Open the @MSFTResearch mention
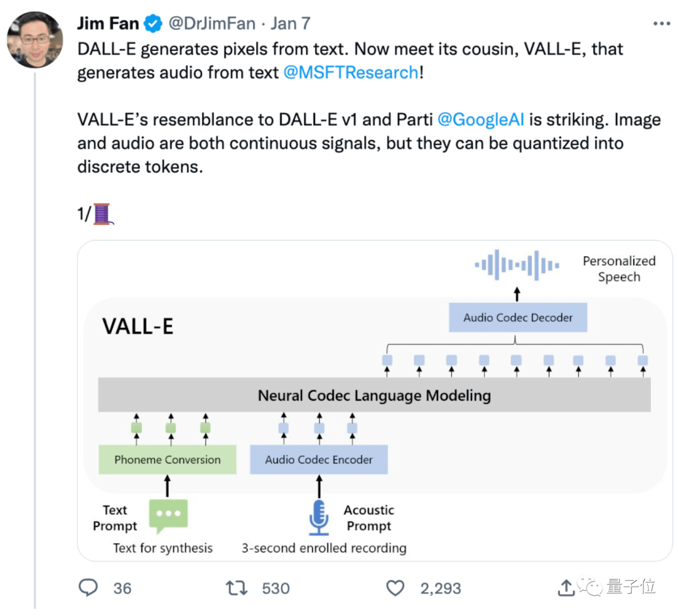The width and height of the screenshot is (678, 616). click(x=350, y=72)
